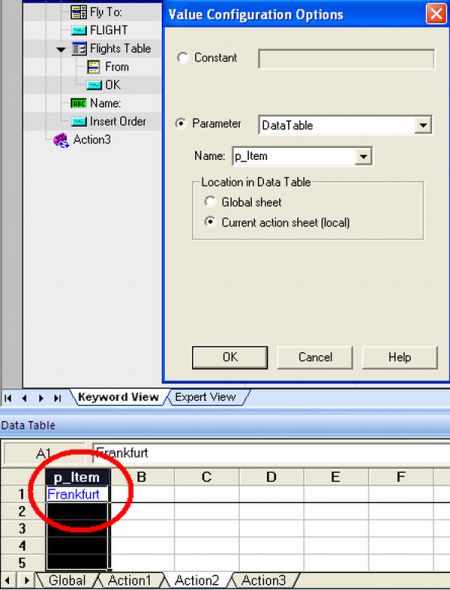The image size is (450, 590).
Task: Click the Cancel button
Action: coord(315,357)
